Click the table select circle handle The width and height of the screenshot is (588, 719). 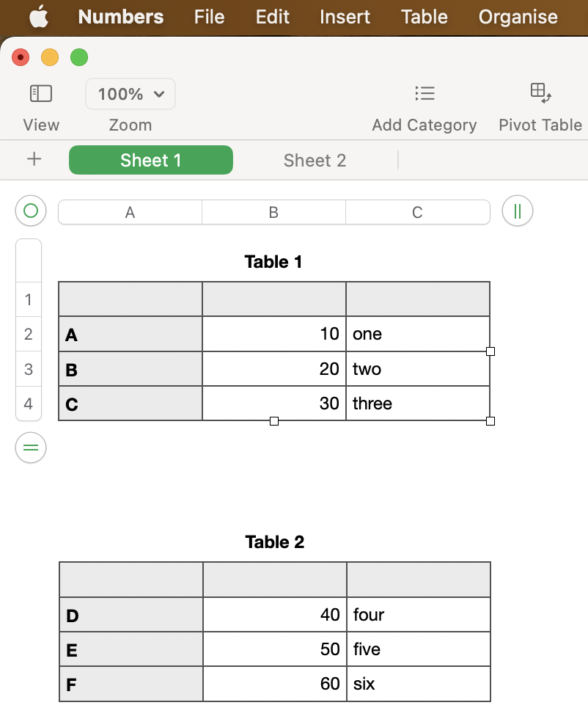pos(31,211)
